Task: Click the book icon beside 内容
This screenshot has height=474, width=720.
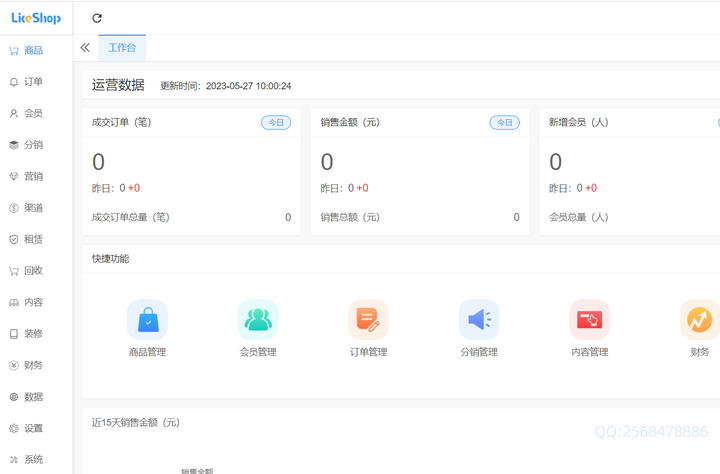Action: click(14, 302)
